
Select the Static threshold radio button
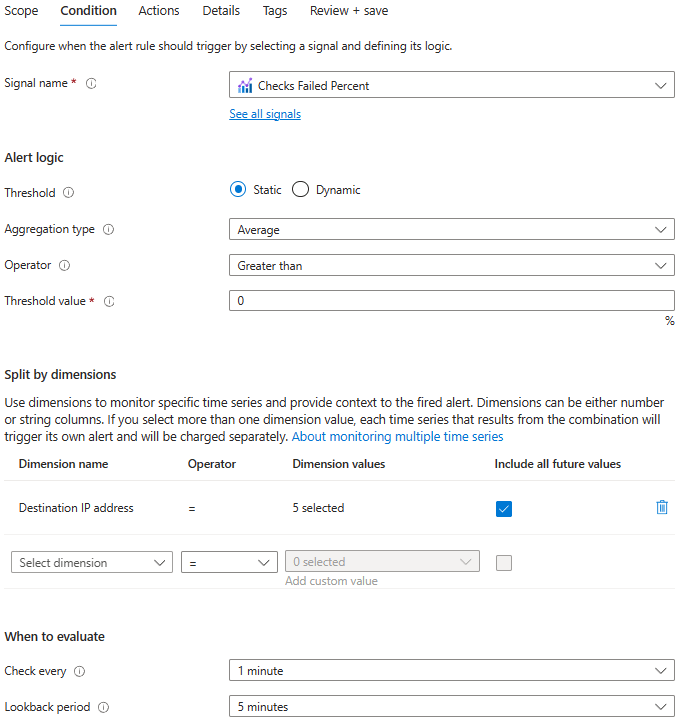[238, 190]
